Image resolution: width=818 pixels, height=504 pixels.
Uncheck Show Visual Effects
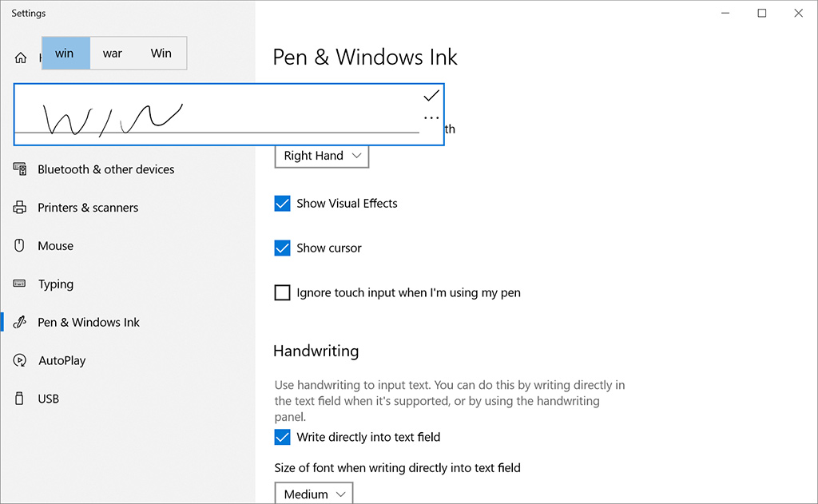point(282,204)
